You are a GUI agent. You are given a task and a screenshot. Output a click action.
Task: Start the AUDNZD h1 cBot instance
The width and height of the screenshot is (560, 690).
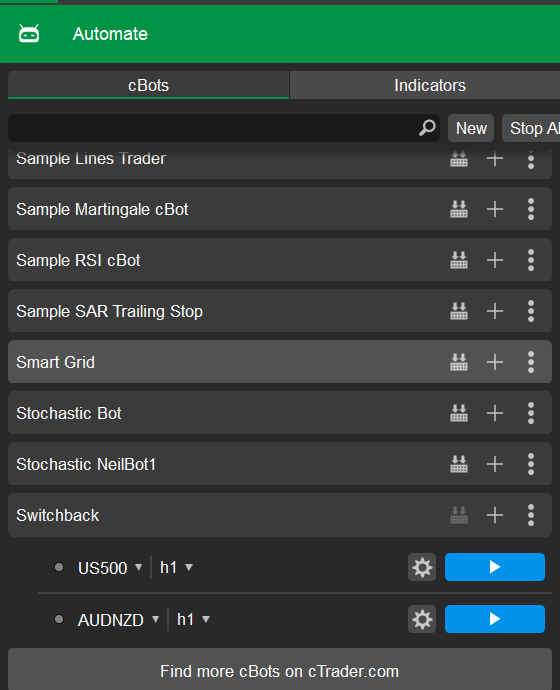[495, 619]
